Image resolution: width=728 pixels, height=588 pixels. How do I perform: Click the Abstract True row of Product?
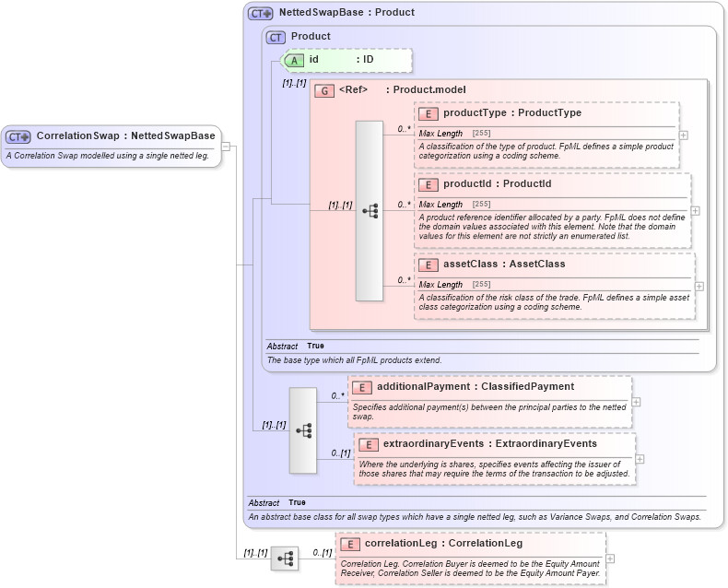pyautogui.click(x=482, y=346)
